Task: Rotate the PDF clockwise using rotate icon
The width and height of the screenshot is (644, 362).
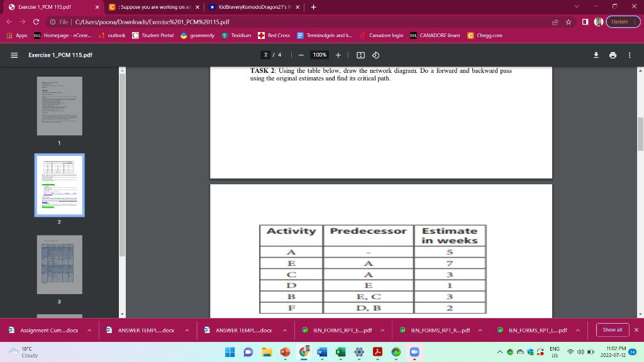Action: click(x=375, y=55)
